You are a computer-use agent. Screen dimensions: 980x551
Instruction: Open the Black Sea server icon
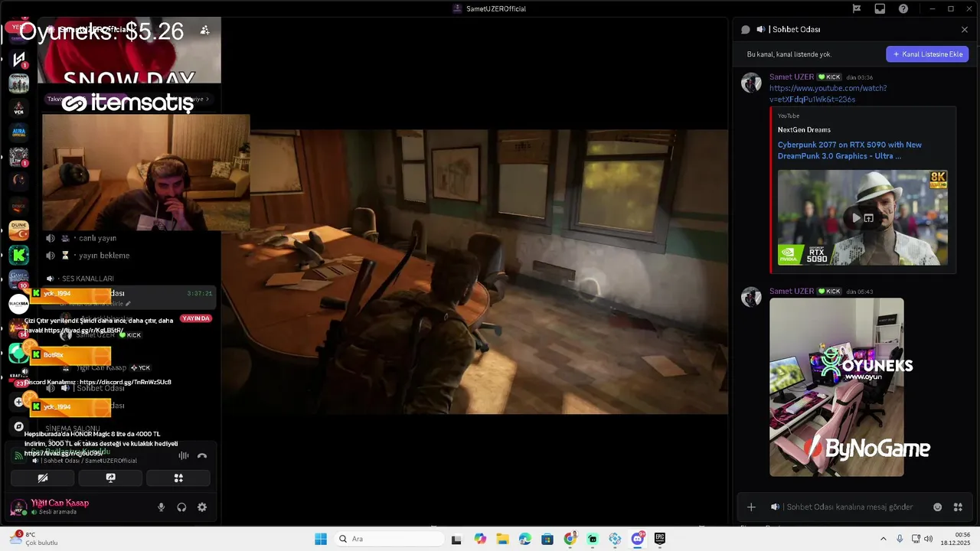(x=18, y=304)
